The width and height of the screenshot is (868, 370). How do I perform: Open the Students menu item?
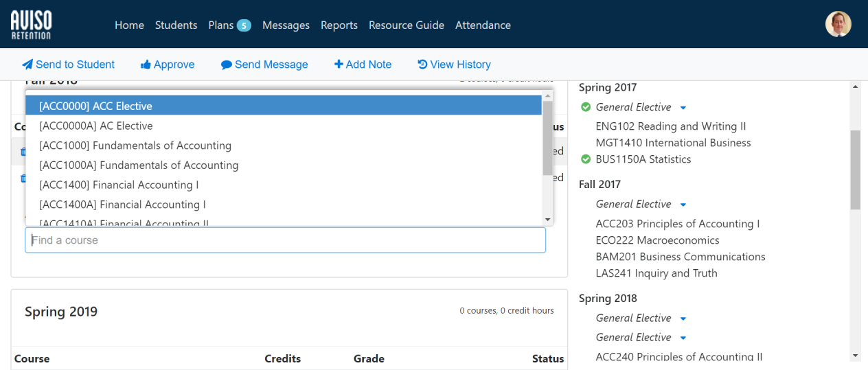(x=176, y=25)
